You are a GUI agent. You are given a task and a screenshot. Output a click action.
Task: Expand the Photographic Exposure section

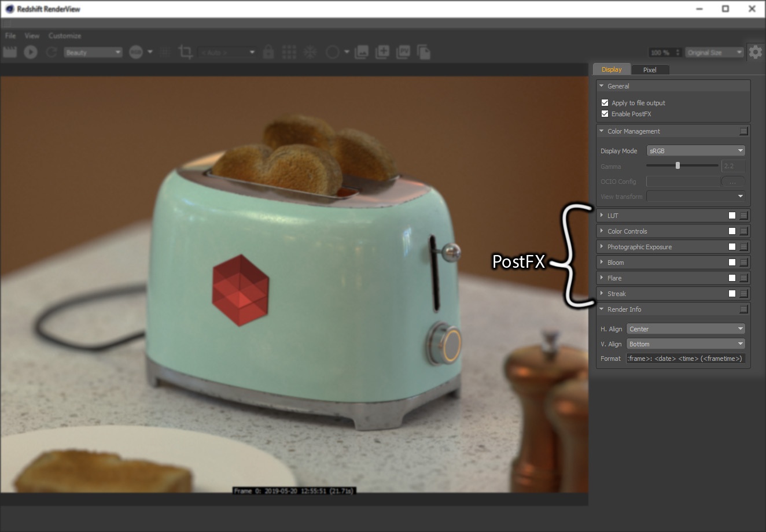602,246
